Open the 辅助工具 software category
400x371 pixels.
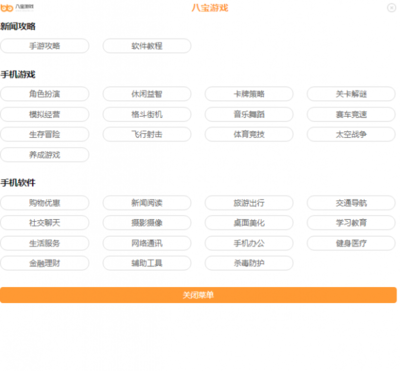[x=147, y=263]
